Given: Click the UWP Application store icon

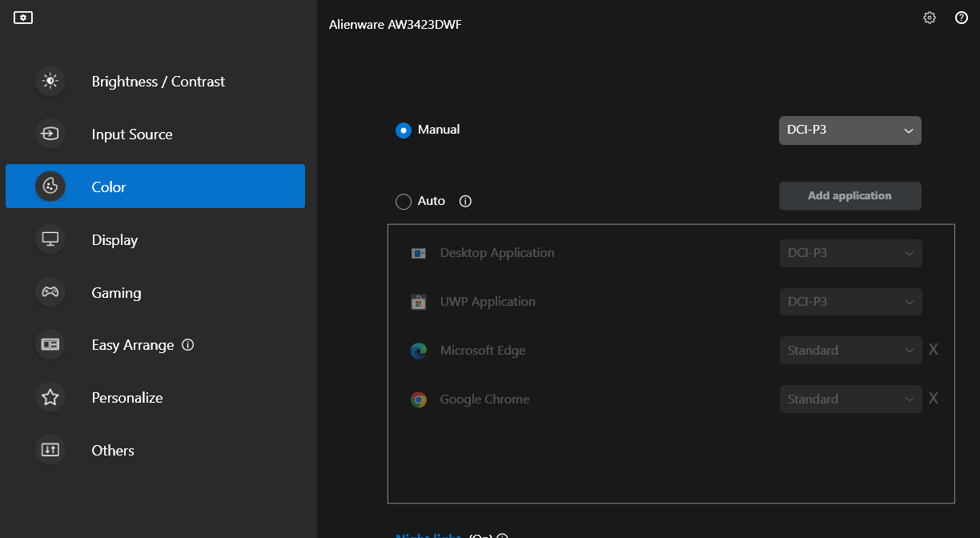Looking at the screenshot, I should pos(418,302).
